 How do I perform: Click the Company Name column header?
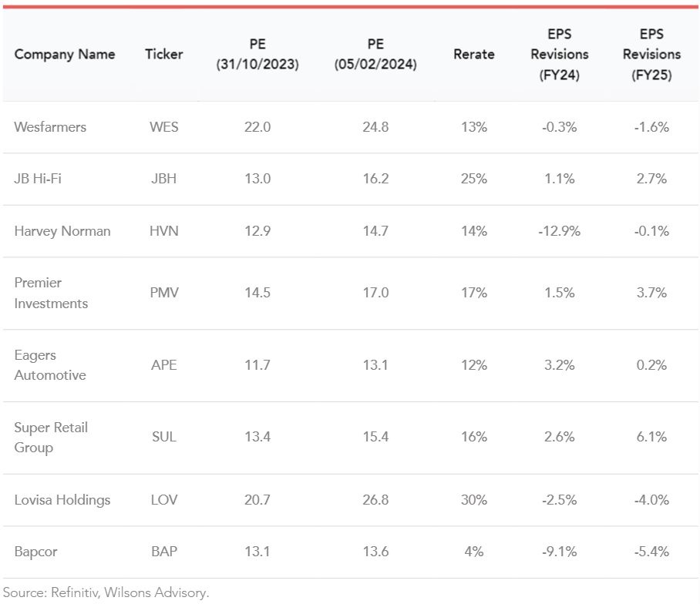point(65,54)
